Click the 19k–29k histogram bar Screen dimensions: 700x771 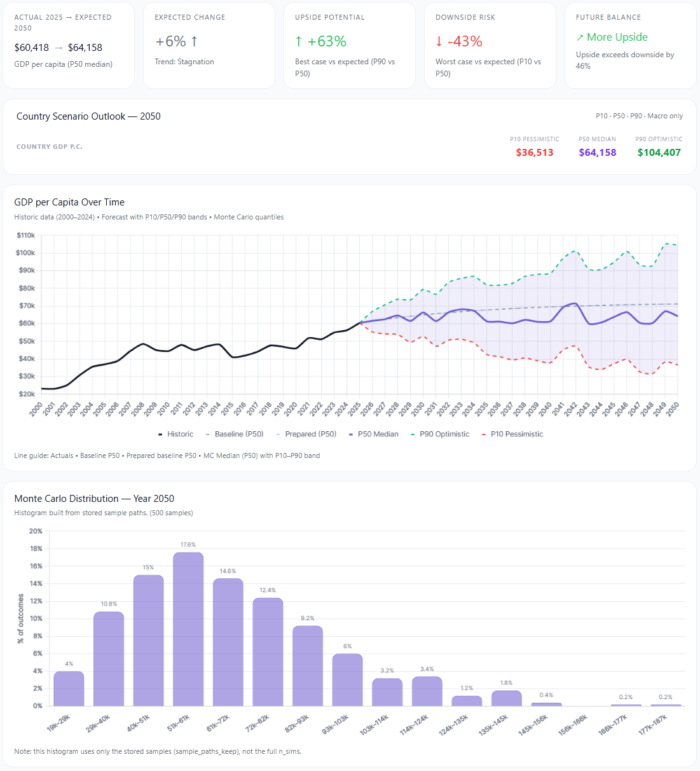(x=69, y=688)
